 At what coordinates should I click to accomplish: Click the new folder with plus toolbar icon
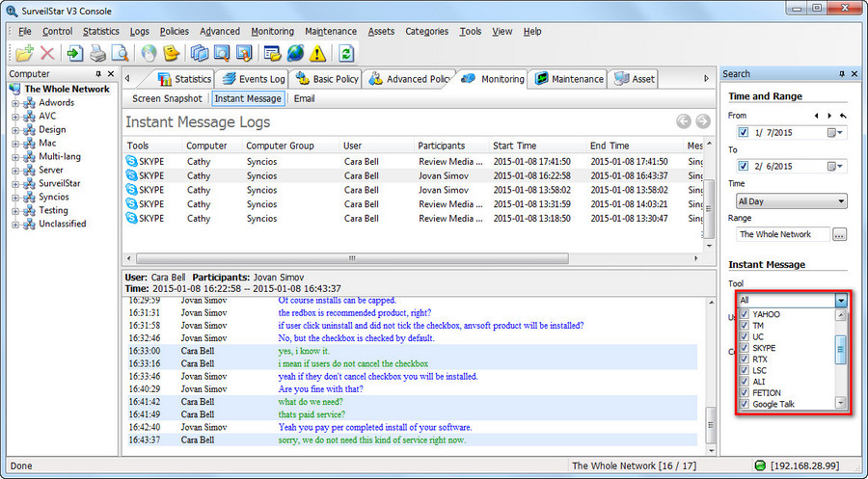click(x=24, y=53)
